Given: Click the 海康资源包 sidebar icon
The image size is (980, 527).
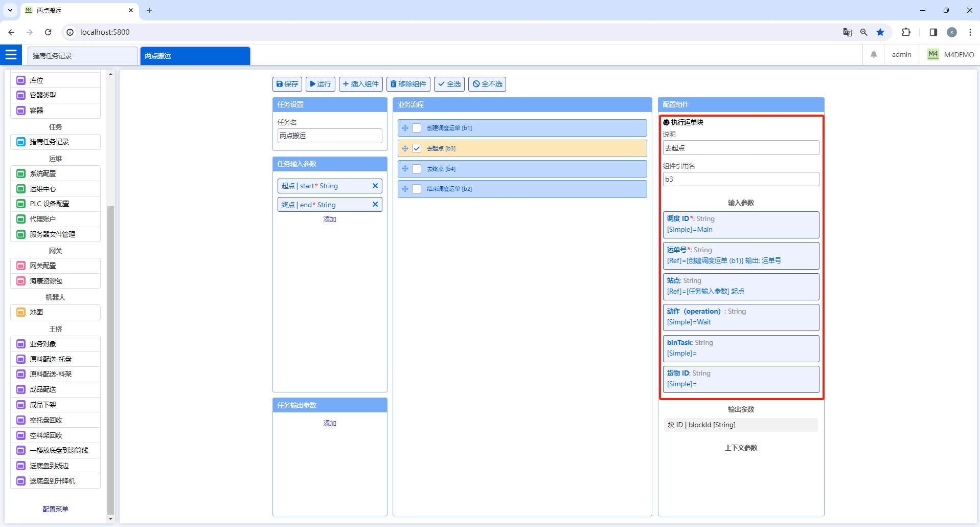Looking at the screenshot, I should pos(21,281).
